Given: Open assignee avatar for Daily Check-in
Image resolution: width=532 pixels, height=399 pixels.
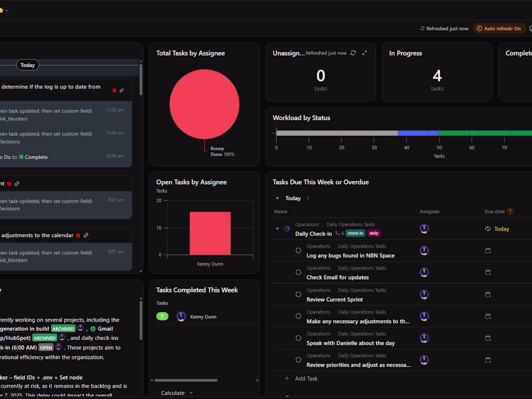Looking at the screenshot, I should coord(424,229).
